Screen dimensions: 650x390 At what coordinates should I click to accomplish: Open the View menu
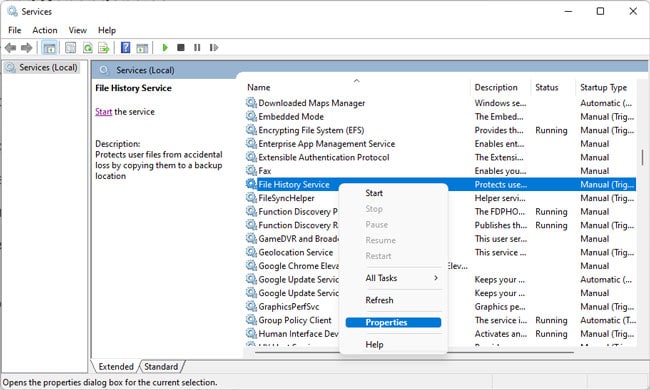point(78,30)
